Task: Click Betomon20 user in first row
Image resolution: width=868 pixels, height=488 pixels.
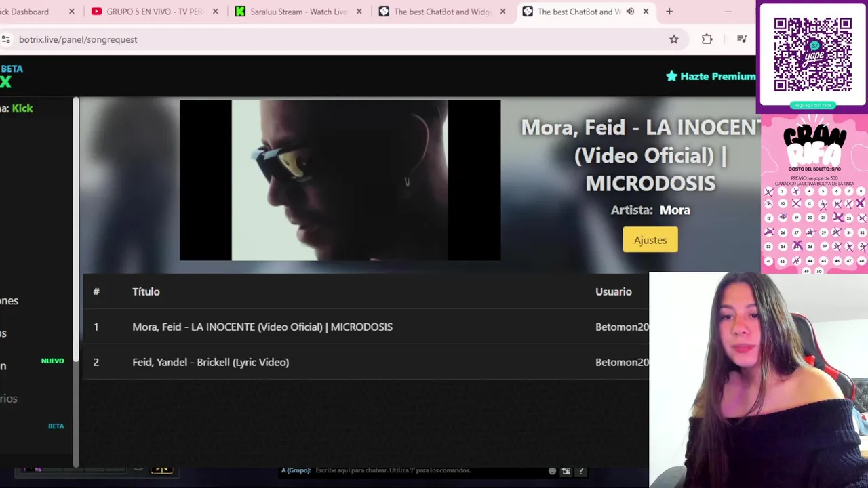Action: click(622, 327)
